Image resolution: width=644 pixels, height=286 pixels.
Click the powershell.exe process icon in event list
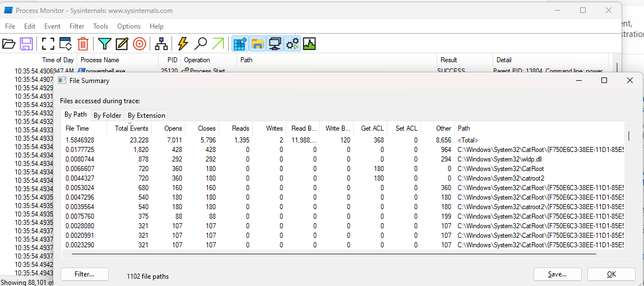pos(82,71)
